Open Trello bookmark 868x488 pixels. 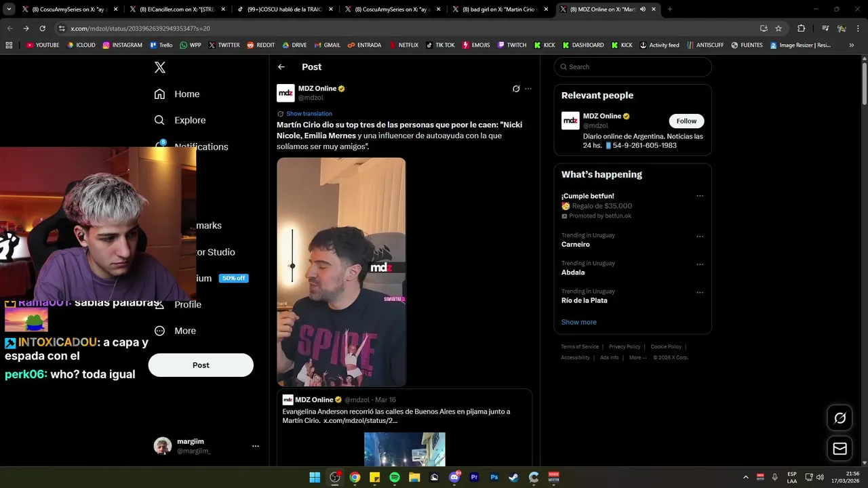coord(161,45)
